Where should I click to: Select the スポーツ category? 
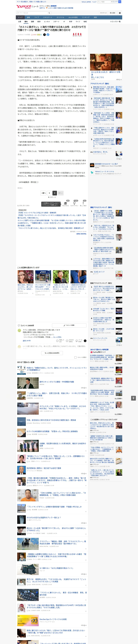click(56, 21)
